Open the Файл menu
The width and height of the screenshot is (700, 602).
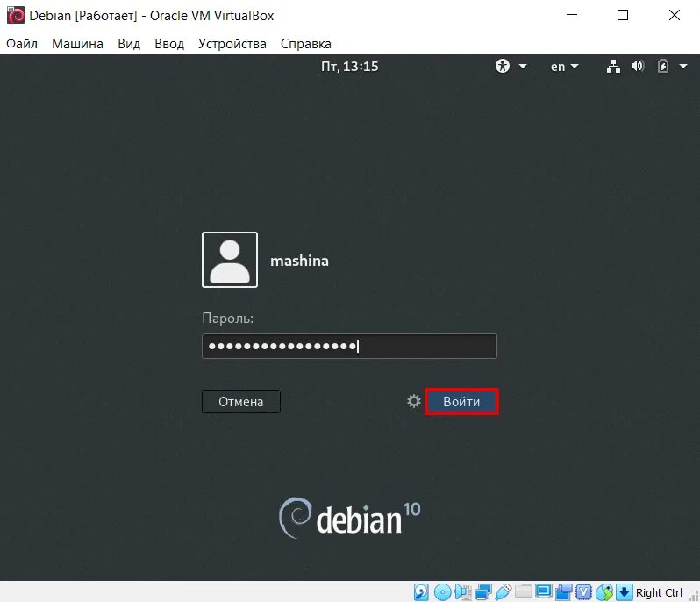(x=22, y=44)
